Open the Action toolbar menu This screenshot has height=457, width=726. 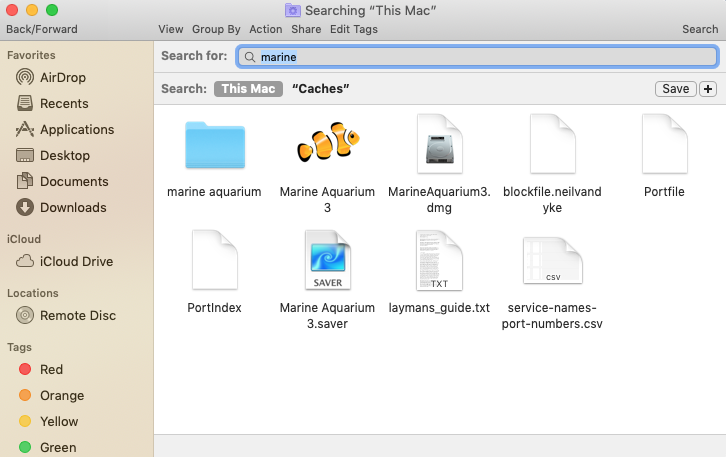tap(266, 29)
